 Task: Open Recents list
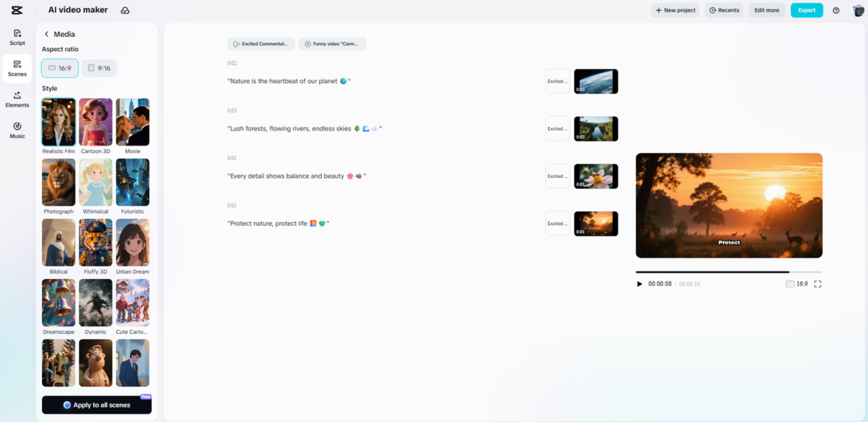(x=724, y=11)
